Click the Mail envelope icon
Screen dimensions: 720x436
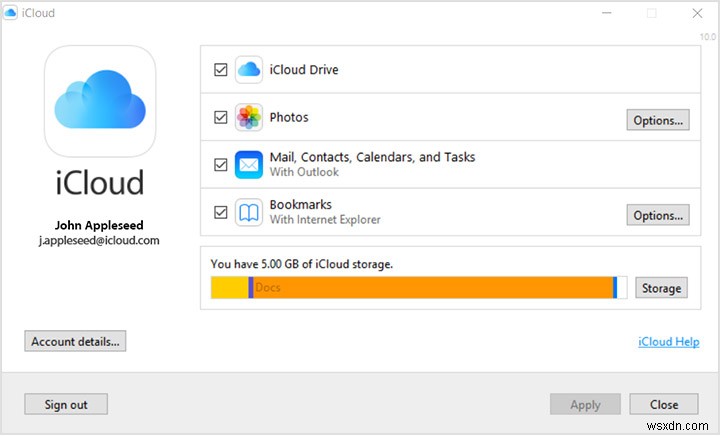[x=248, y=164]
